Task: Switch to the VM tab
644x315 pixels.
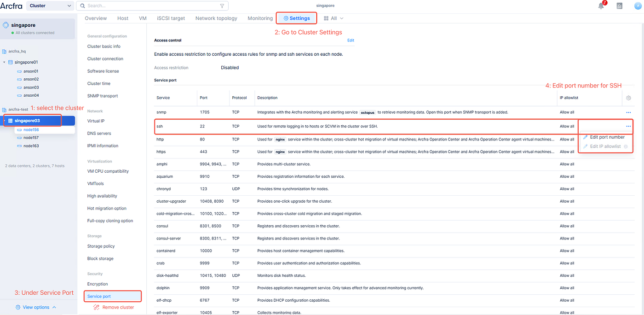Action: tap(143, 18)
